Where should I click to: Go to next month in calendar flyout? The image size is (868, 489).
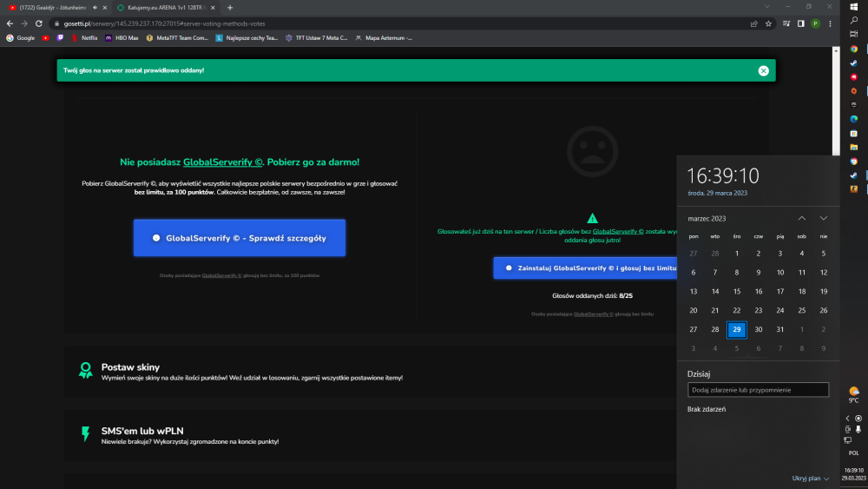824,218
